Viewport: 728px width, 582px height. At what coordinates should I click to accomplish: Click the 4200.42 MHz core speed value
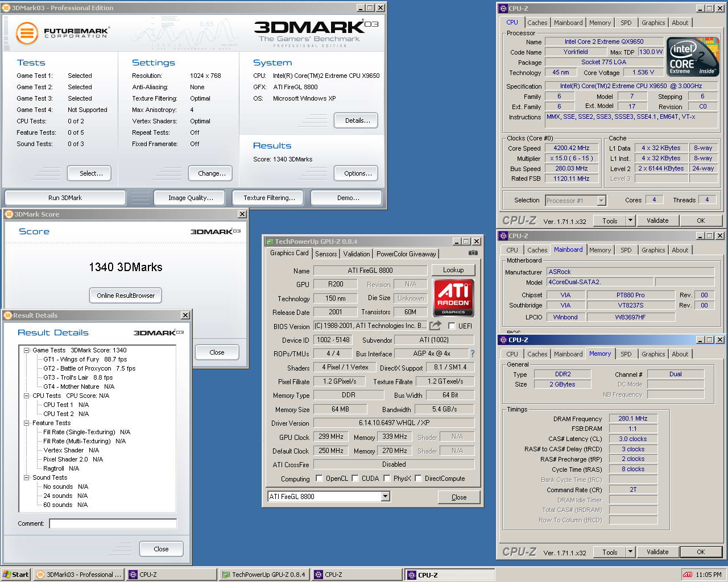tap(572, 148)
